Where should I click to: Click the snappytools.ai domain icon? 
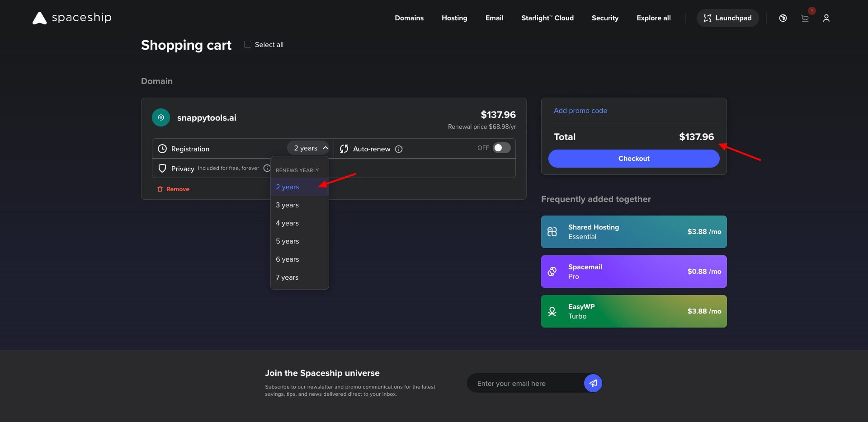click(161, 117)
